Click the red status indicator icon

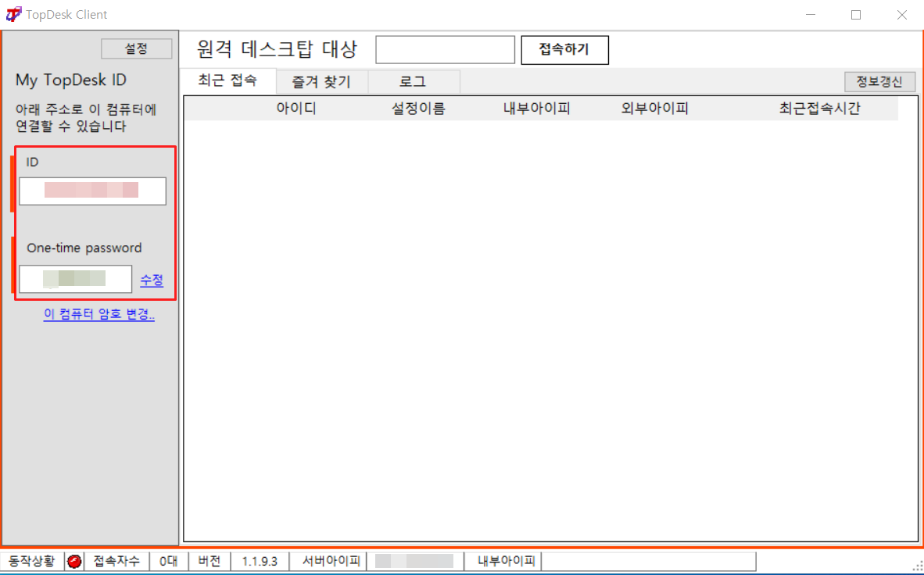click(74, 561)
